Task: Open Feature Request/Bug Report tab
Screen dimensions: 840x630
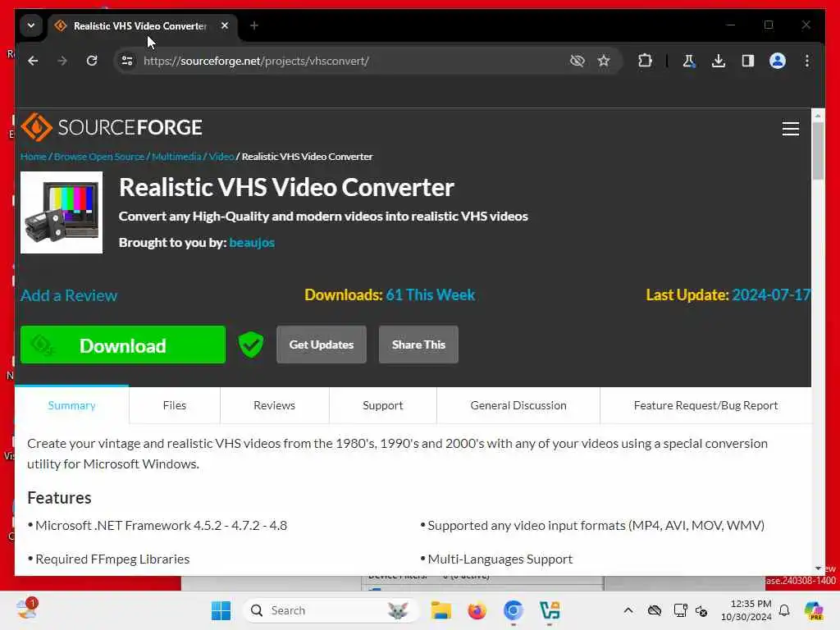Action: click(x=705, y=405)
